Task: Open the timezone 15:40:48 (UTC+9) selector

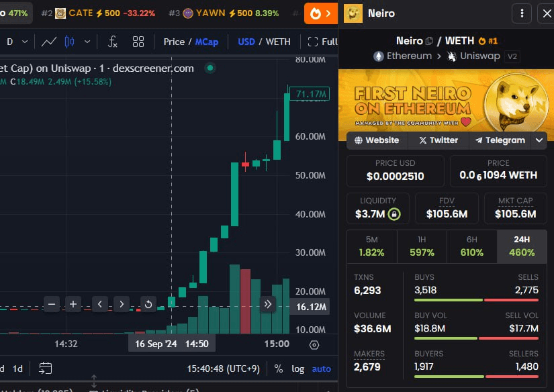Action: [x=224, y=369]
